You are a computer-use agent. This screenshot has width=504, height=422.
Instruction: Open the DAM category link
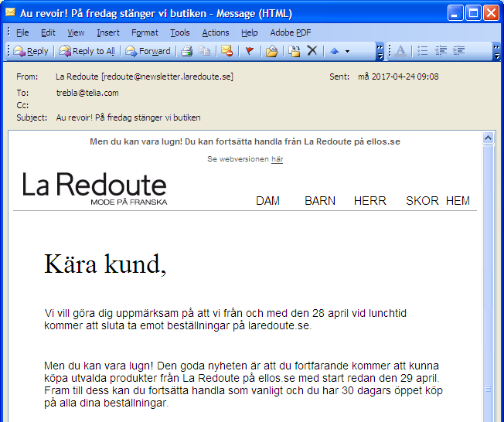(x=267, y=201)
